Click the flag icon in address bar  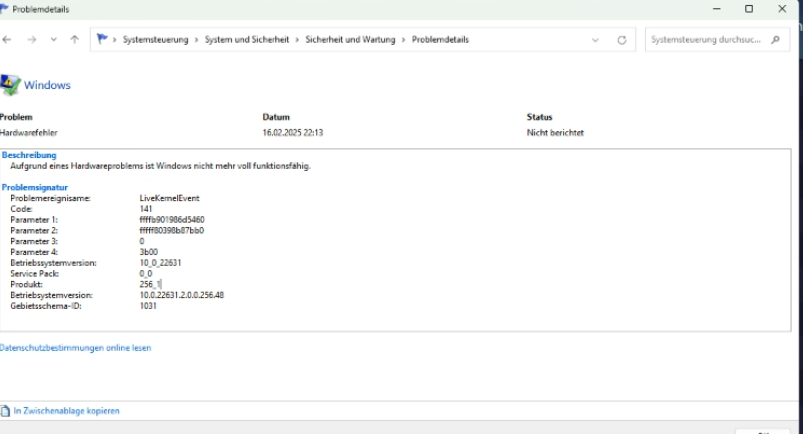102,39
